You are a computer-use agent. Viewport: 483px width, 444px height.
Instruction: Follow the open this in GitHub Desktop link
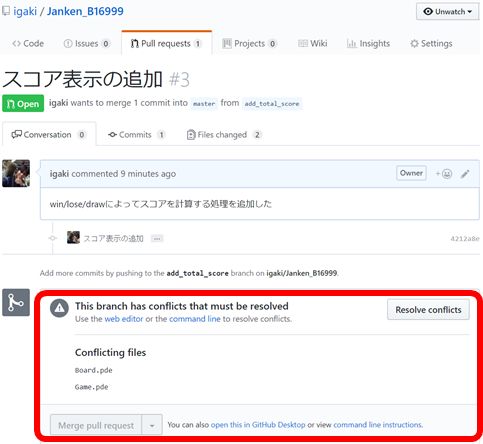coord(258,425)
